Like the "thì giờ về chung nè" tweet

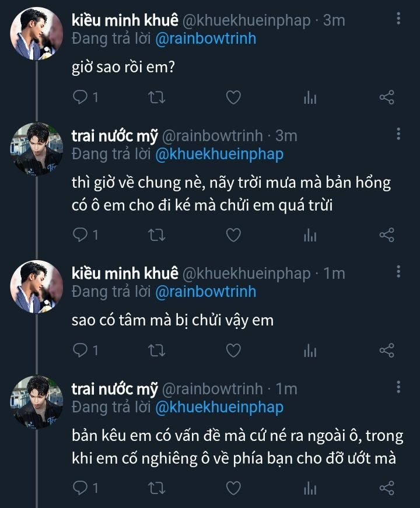coord(233,235)
